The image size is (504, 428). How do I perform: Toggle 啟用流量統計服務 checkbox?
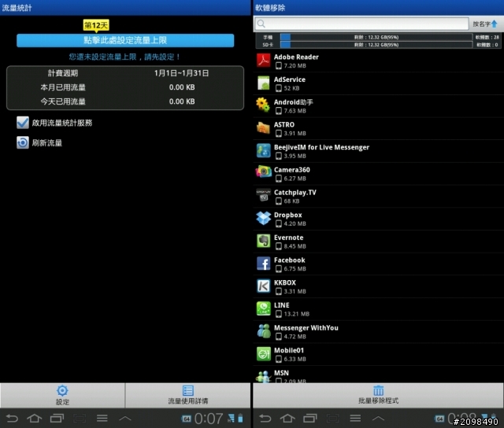point(23,123)
